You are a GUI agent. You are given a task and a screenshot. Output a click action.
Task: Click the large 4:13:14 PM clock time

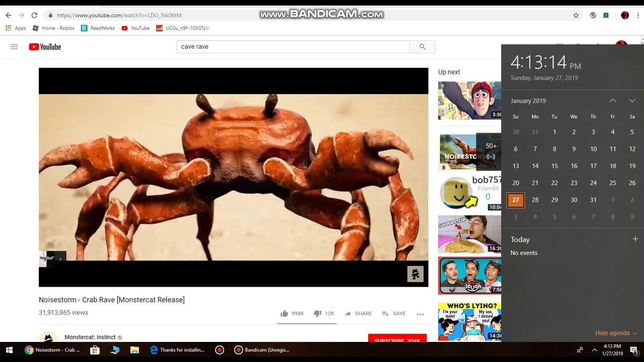tap(546, 62)
